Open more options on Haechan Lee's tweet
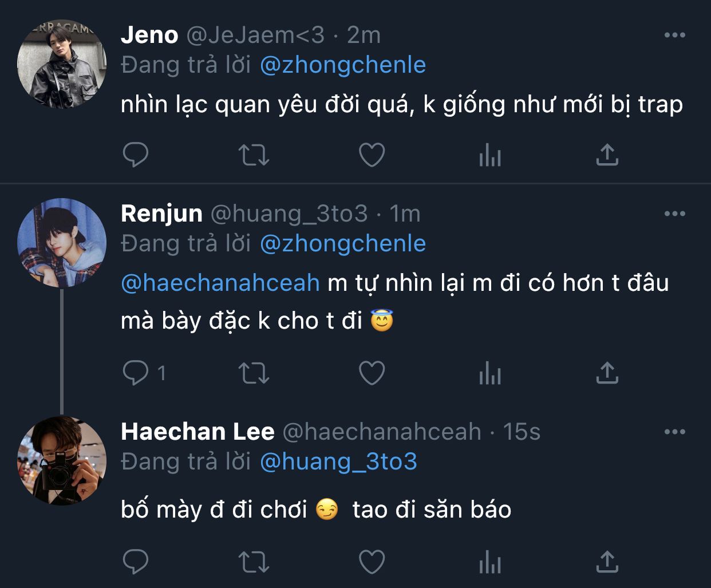Image resolution: width=711 pixels, height=588 pixels. click(674, 432)
